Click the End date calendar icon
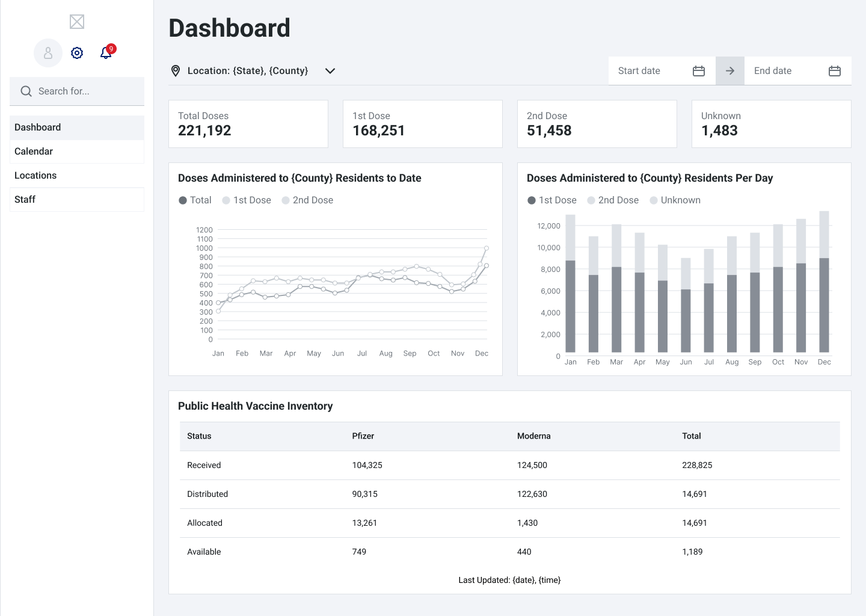 (x=834, y=71)
